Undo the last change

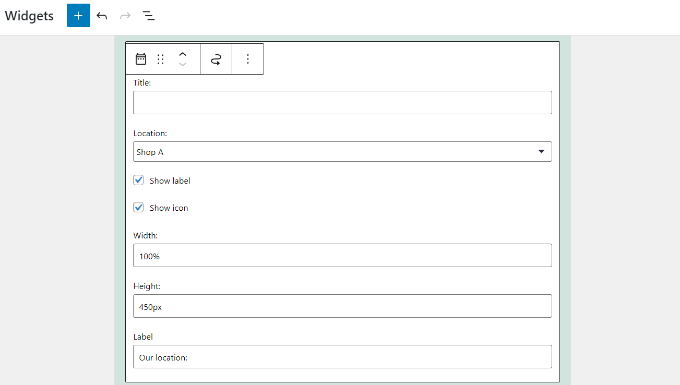pyautogui.click(x=102, y=16)
